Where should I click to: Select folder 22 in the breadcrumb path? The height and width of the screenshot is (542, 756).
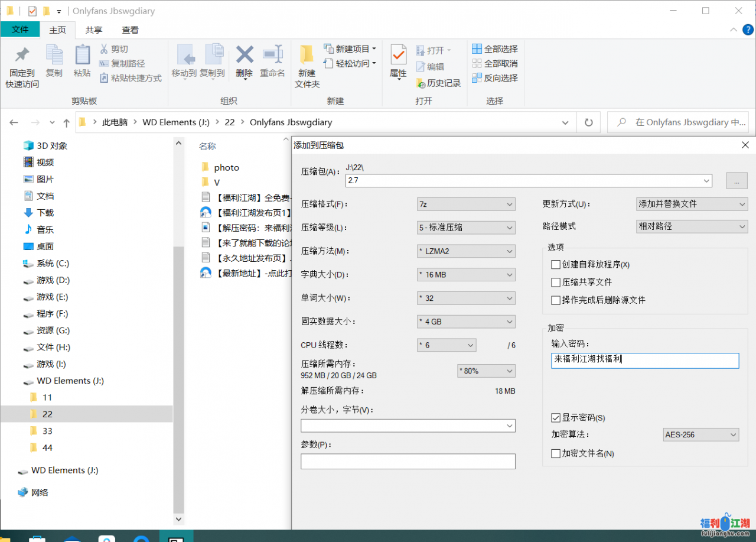click(229, 122)
